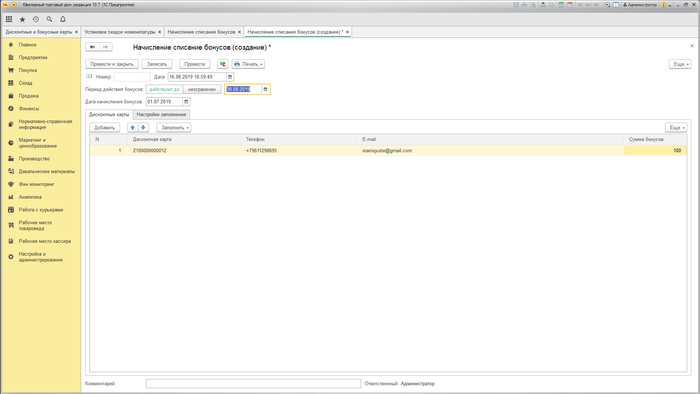Switch to Настройки заполнения tab
Viewport: 700px width, 394px height.
click(x=161, y=115)
